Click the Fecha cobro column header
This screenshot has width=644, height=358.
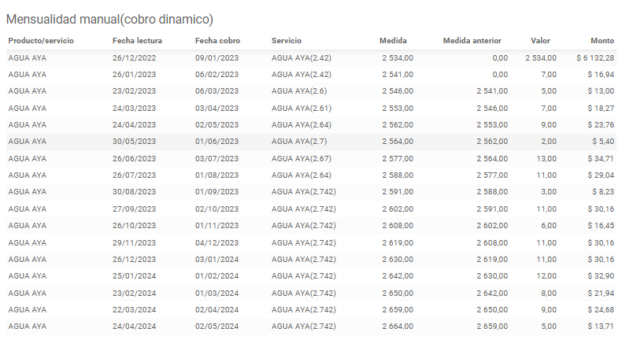217,41
